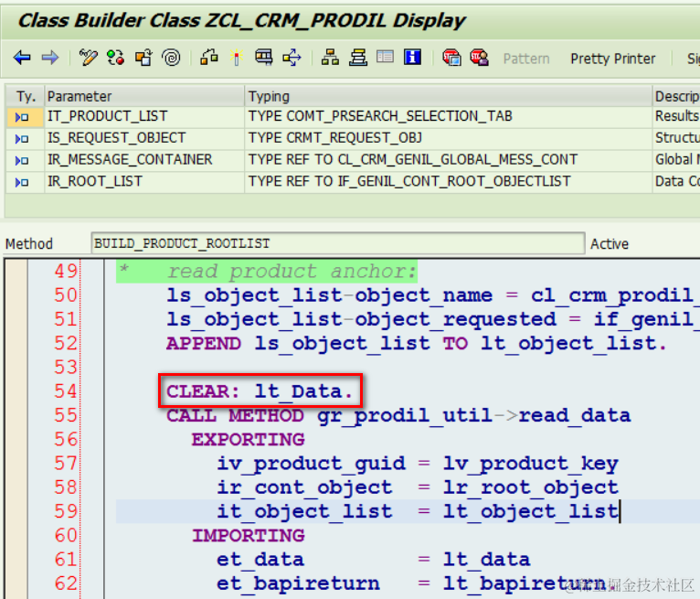
Task: Click ir_cont_object on line 58
Action: pyautogui.click(x=304, y=487)
